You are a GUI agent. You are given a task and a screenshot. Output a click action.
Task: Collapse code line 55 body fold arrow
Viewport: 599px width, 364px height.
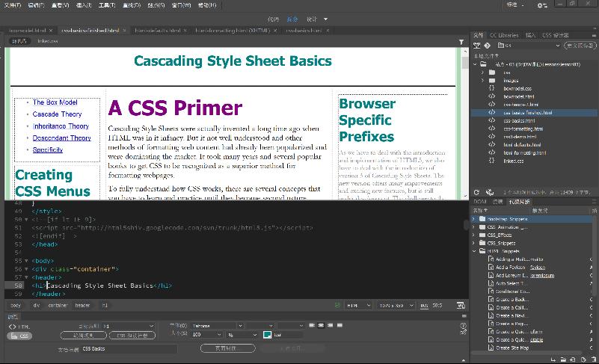coord(26,261)
